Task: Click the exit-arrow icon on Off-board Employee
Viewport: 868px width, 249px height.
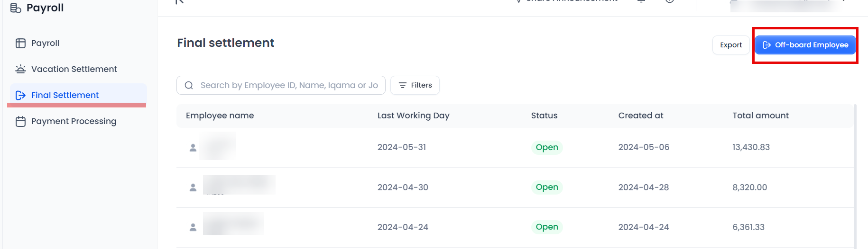Action: pyautogui.click(x=766, y=45)
